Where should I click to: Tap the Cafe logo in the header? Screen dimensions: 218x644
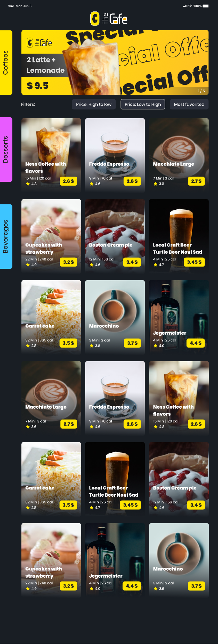coord(109,18)
